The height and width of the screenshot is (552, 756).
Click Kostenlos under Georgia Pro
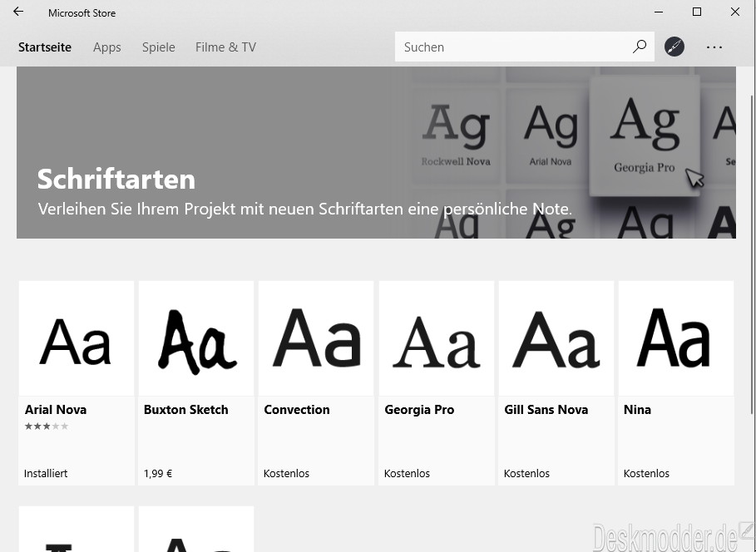(407, 473)
